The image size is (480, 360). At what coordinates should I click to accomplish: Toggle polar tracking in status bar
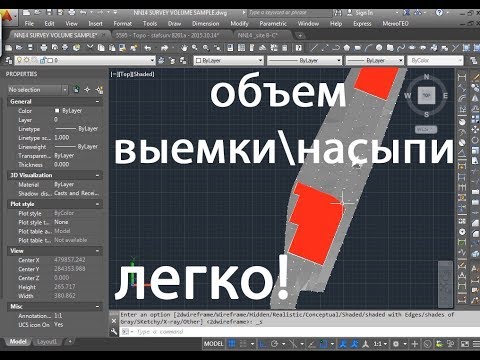click(275, 344)
